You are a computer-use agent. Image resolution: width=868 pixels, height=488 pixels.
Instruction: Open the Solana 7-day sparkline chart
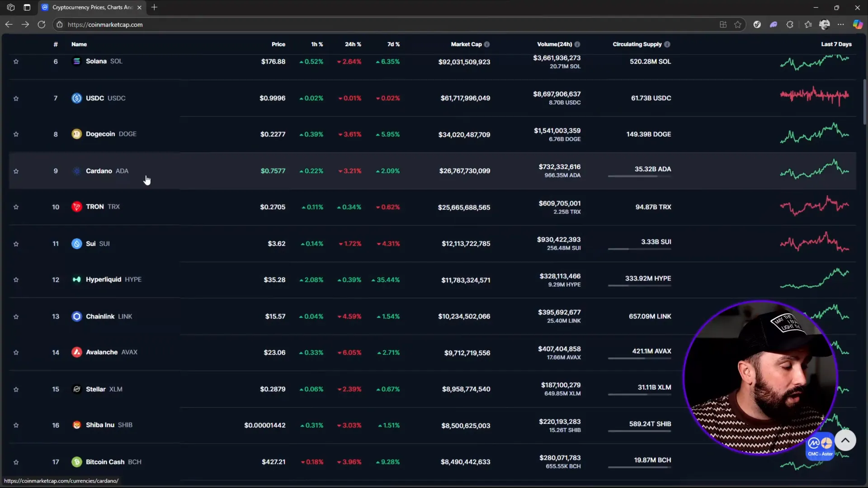pos(814,62)
